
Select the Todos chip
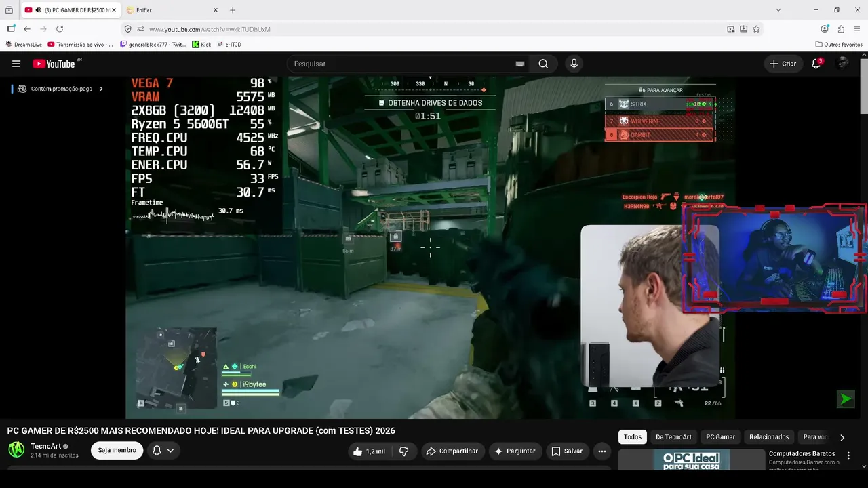click(x=633, y=437)
